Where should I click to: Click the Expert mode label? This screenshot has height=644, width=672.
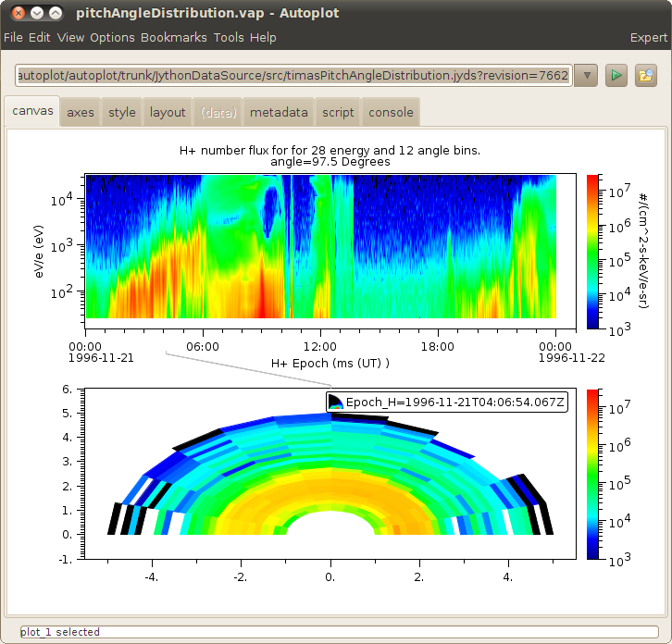648,37
